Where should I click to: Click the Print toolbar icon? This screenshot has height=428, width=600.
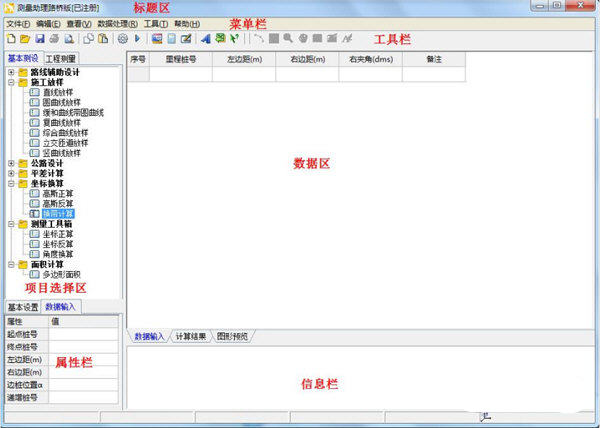(54, 39)
